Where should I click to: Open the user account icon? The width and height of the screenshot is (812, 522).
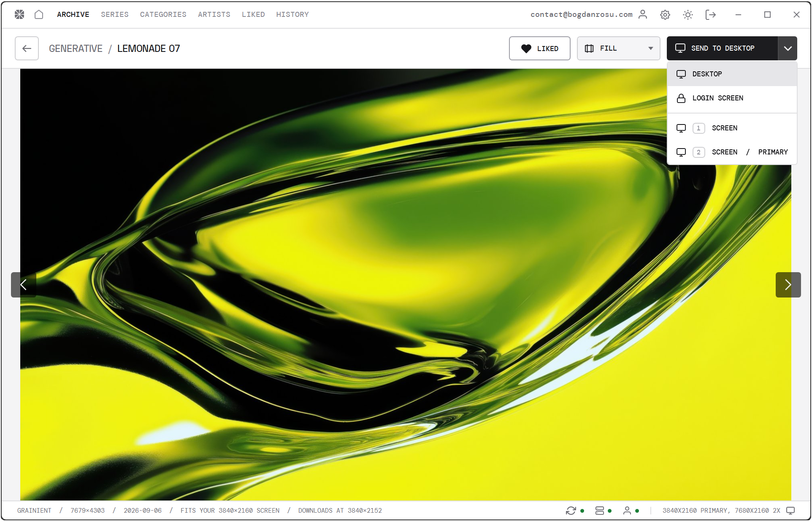(643, 14)
